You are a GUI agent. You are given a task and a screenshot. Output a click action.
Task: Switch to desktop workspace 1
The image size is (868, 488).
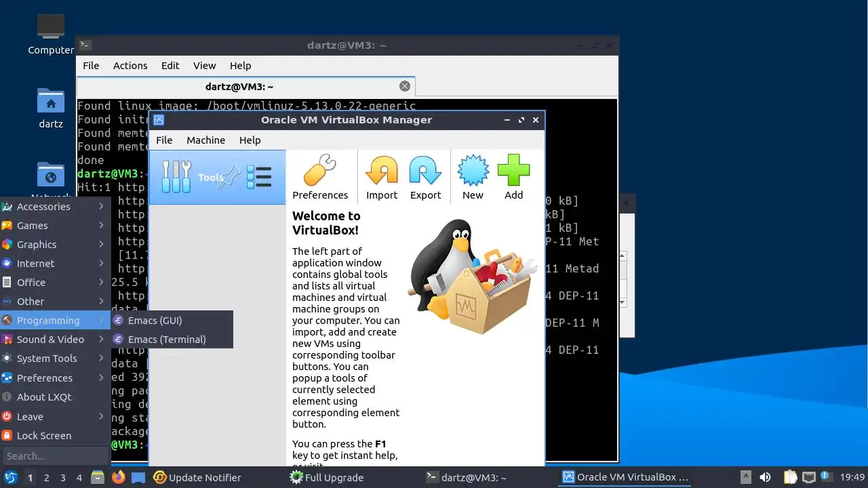(31, 477)
